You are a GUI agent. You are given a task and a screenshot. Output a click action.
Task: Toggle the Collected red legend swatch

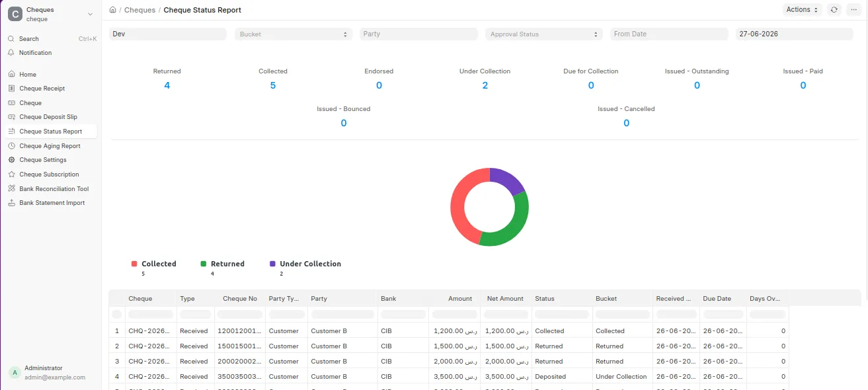click(x=134, y=264)
